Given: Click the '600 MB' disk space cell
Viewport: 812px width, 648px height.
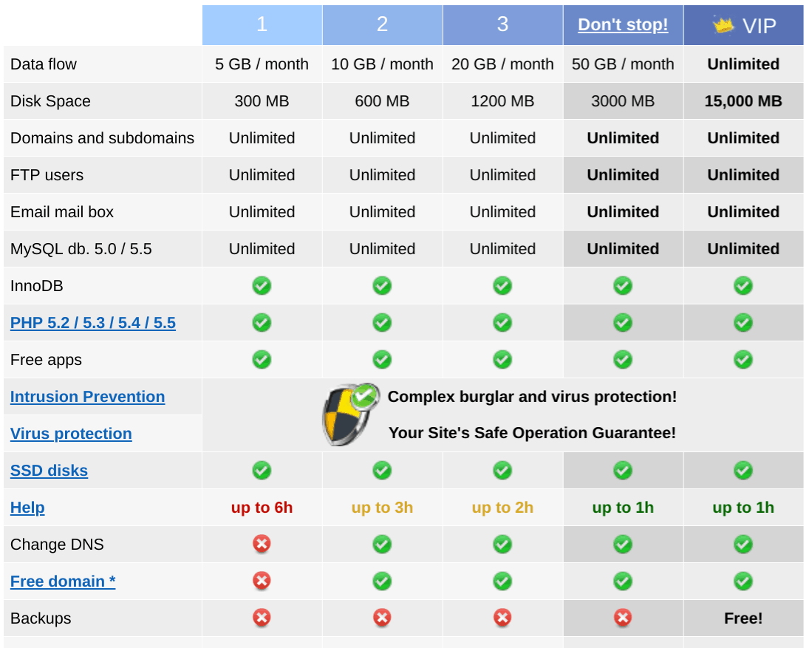Looking at the screenshot, I should click(382, 101).
